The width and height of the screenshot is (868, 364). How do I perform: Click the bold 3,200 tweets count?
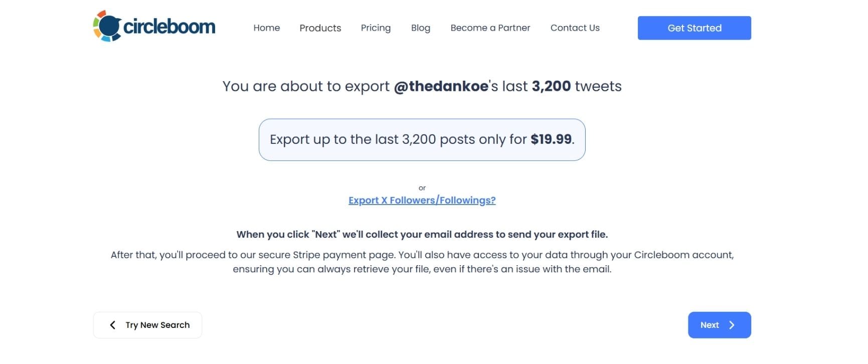tap(551, 86)
